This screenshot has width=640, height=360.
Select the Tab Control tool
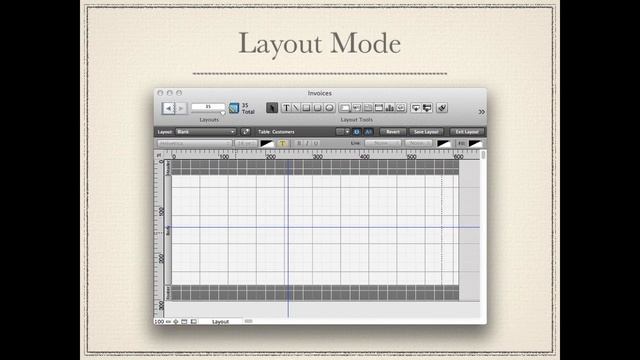[367, 108]
